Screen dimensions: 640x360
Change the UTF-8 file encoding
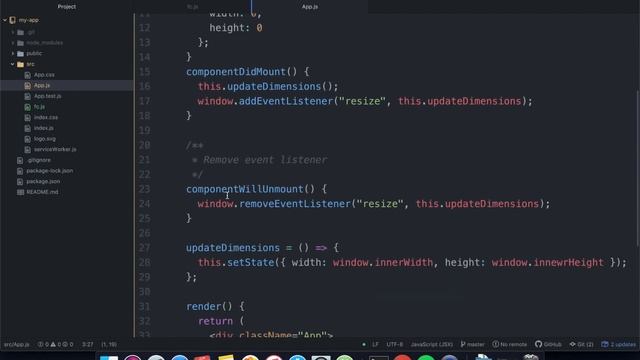coord(395,344)
